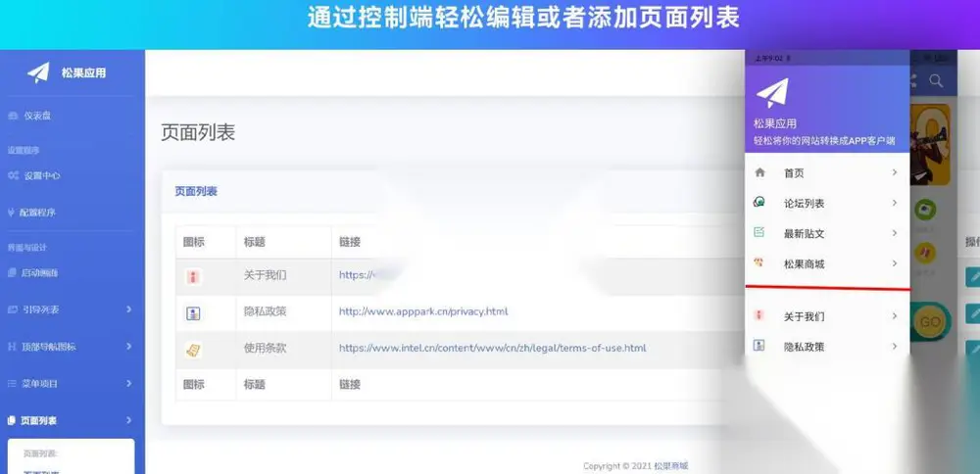Click the gears icon beside 设置中心
This screenshot has height=474, width=980.
tap(13, 176)
